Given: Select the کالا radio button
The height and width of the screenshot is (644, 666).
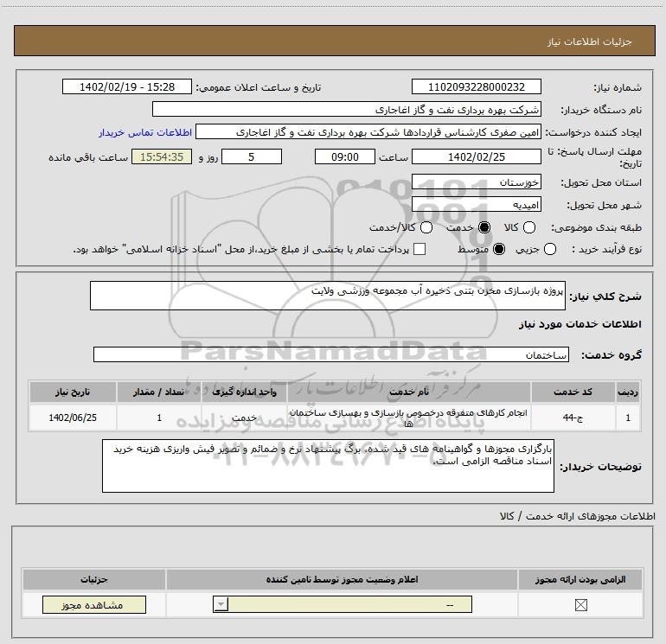Looking at the screenshot, I should pos(528,227).
